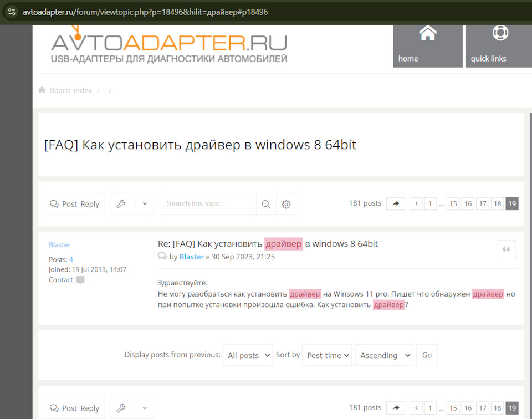Select page 19 in bottom pagination
Screen dimensions: 532x419
pos(512,408)
